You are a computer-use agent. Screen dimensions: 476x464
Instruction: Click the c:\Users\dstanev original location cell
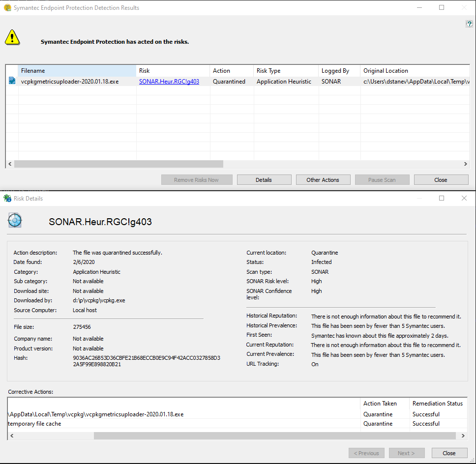click(x=416, y=81)
